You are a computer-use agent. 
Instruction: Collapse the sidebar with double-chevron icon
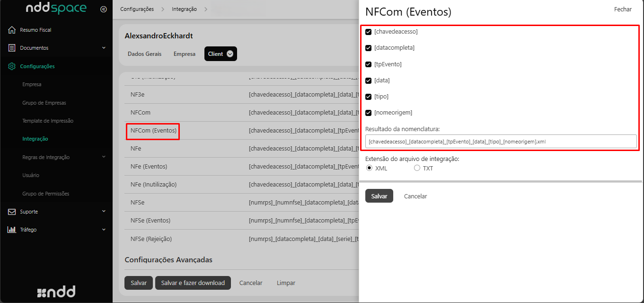104,9
